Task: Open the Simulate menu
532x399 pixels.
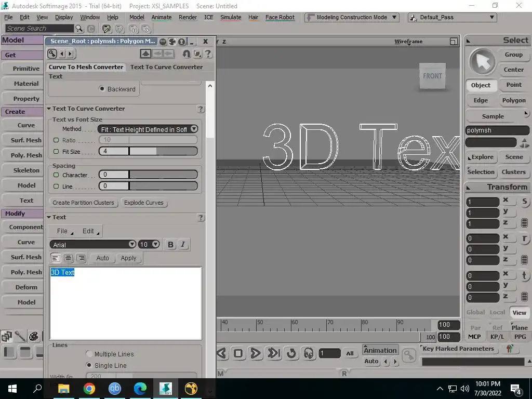Action: 231,17
